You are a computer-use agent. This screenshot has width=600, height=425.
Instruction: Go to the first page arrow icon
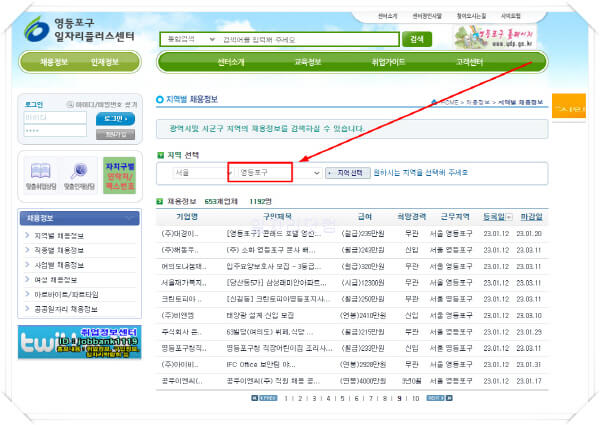tap(254, 398)
